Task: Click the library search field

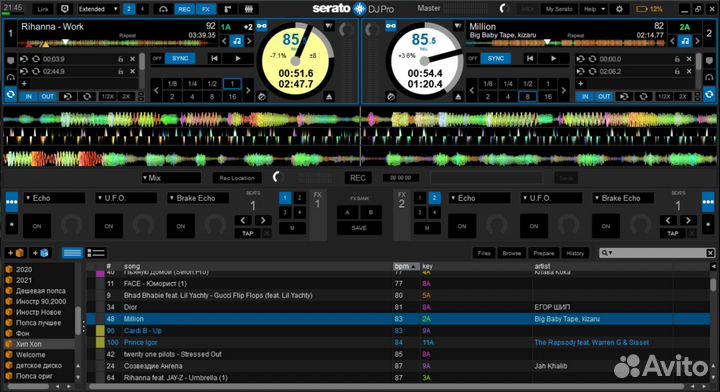Action: point(657,253)
